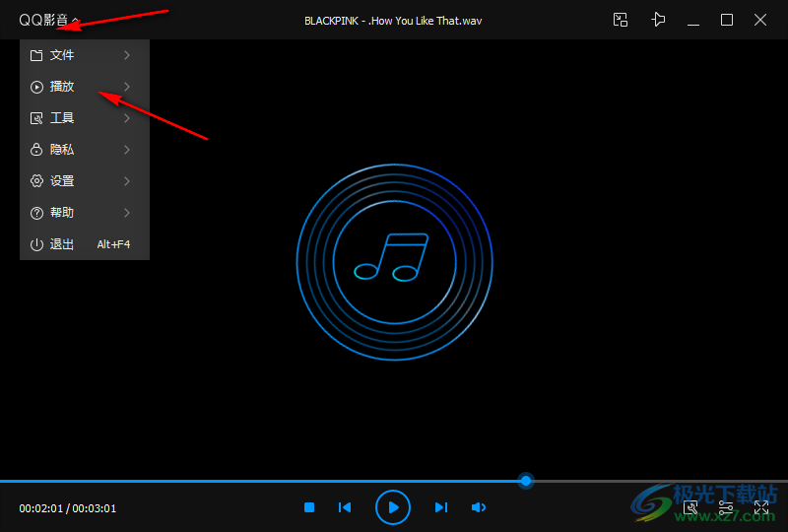Close the QQ影音 window
788x532 pixels.
click(x=760, y=20)
